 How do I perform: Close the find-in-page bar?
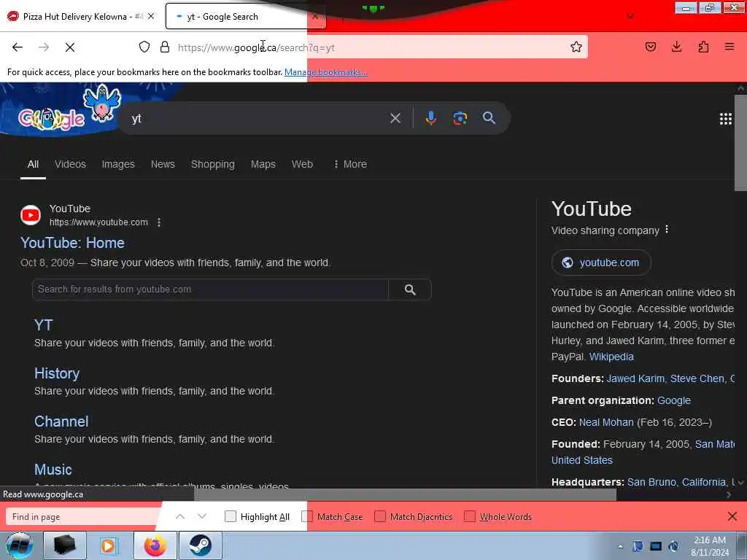(x=732, y=516)
